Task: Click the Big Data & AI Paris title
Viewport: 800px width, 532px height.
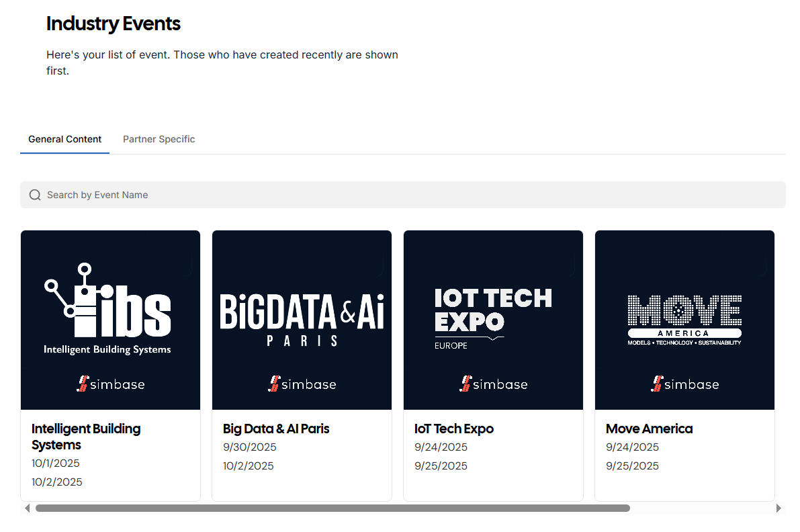Action: point(276,429)
